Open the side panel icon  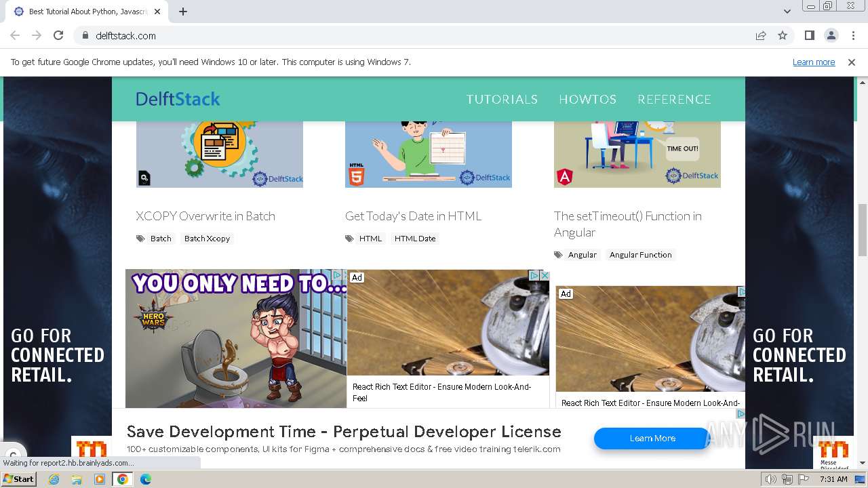click(x=809, y=35)
